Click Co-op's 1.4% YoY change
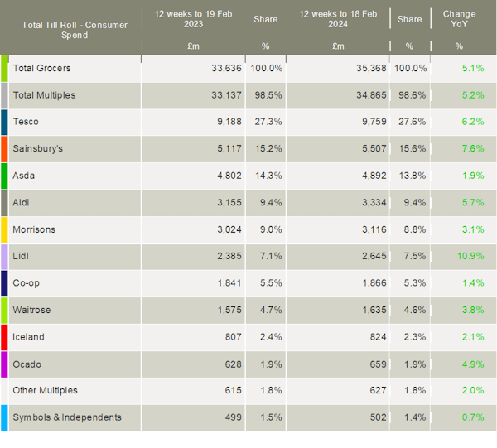This screenshot has width=497, height=448. [x=473, y=283]
